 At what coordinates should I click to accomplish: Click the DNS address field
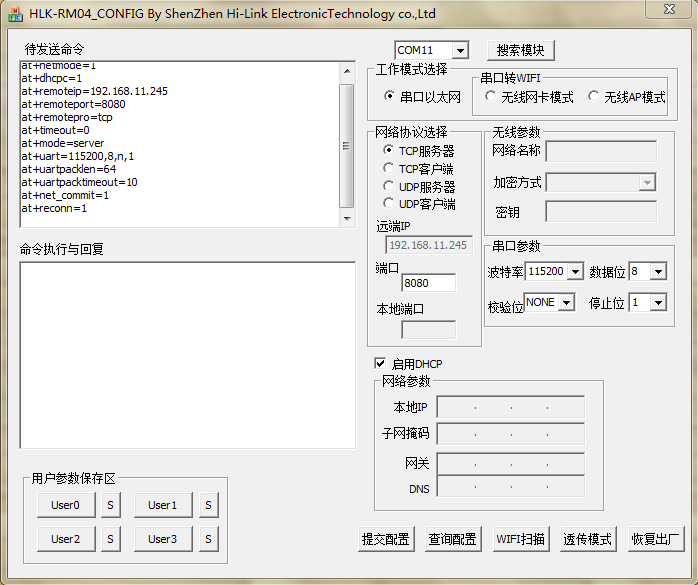tap(511, 487)
